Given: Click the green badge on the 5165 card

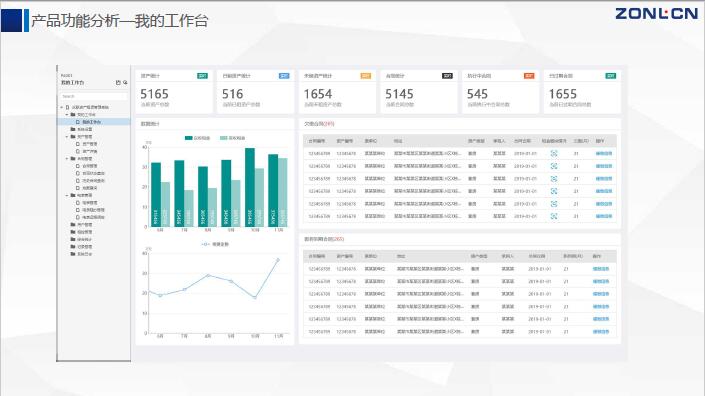Looking at the screenshot, I should pos(202,76).
